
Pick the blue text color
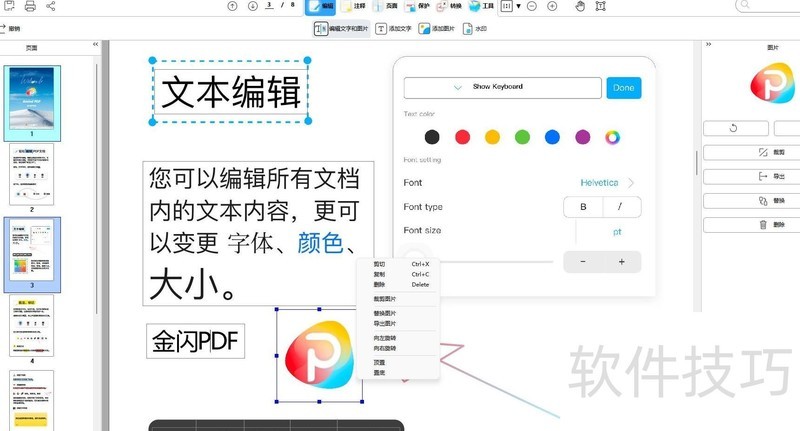(x=552, y=137)
